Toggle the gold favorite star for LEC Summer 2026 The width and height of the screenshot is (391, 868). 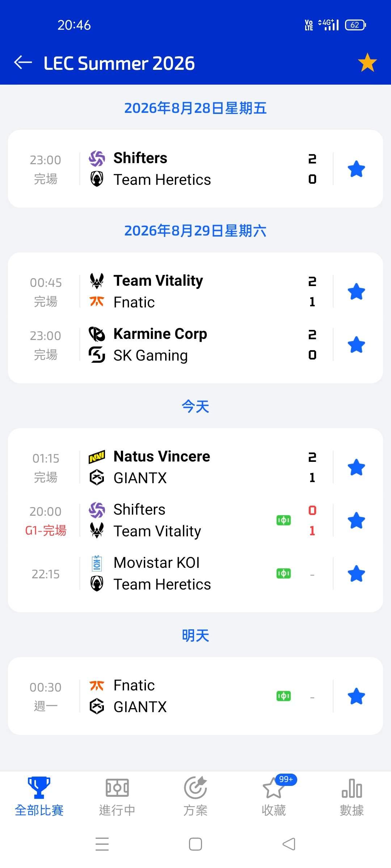click(x=367, y=62)
